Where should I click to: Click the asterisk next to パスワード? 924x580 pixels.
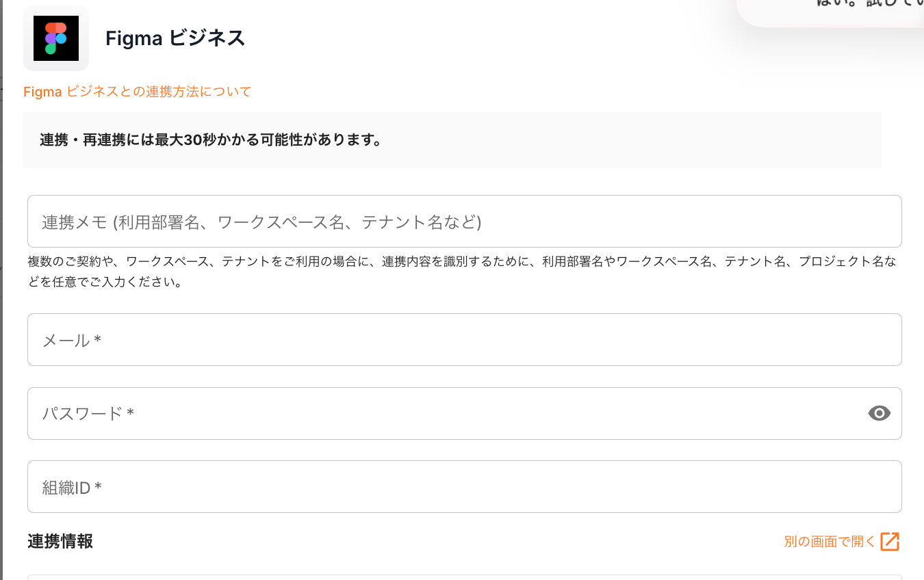[x=130, y=413]
